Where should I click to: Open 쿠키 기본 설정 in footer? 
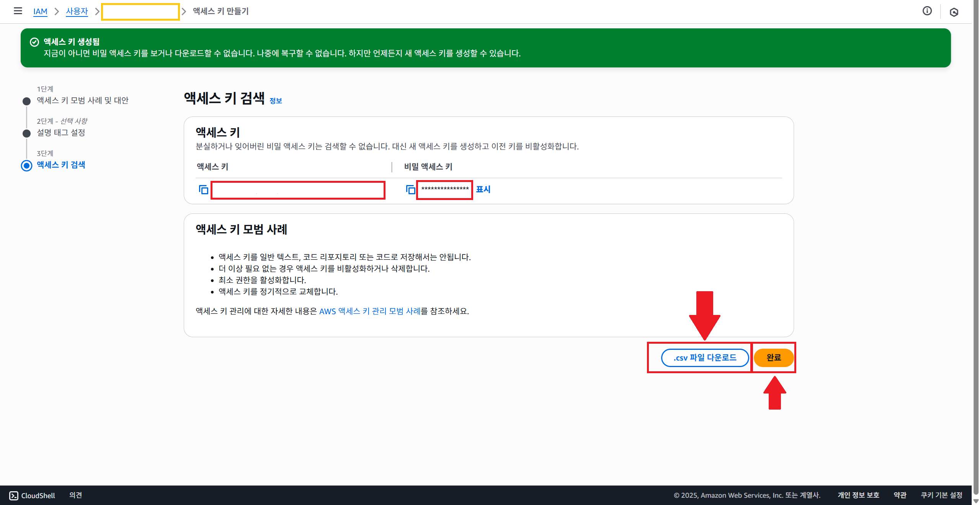click(x=941, y=495)
